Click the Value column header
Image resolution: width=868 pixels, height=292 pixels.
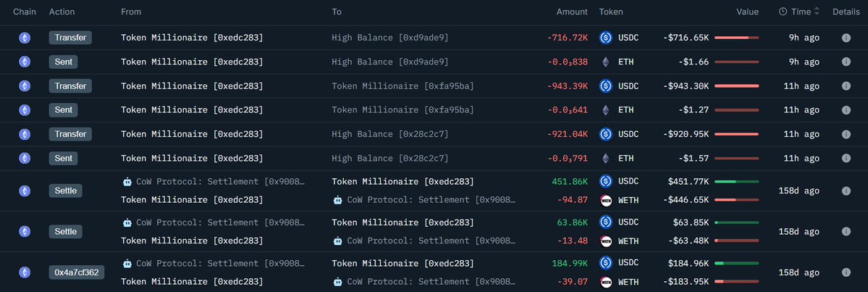747,12
